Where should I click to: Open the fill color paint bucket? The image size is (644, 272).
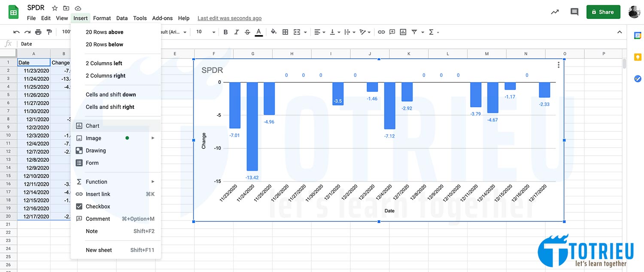pyautogui.click(x=273, y=32)
